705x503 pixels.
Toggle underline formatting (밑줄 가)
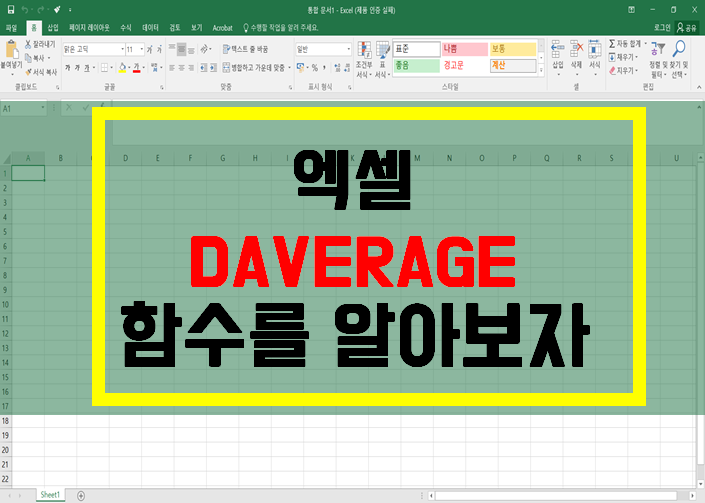pos(87,68)
